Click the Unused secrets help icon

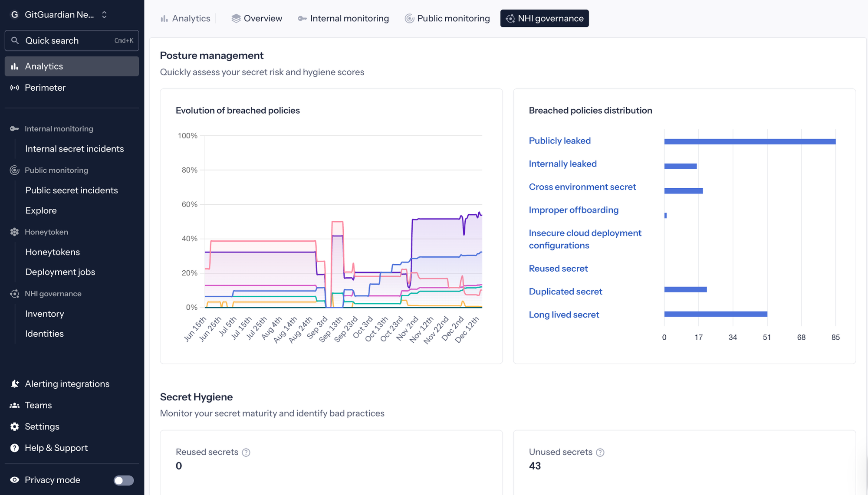[600, 452]
